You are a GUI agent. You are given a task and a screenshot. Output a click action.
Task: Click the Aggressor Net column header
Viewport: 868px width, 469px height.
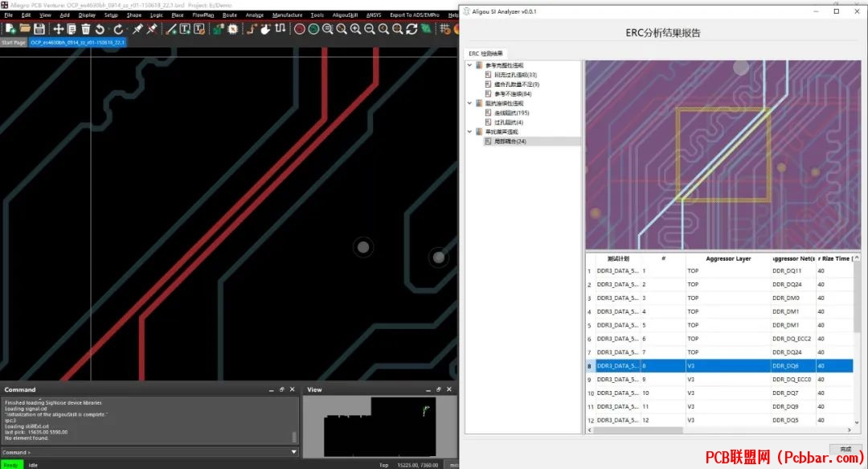coord(793,259)
